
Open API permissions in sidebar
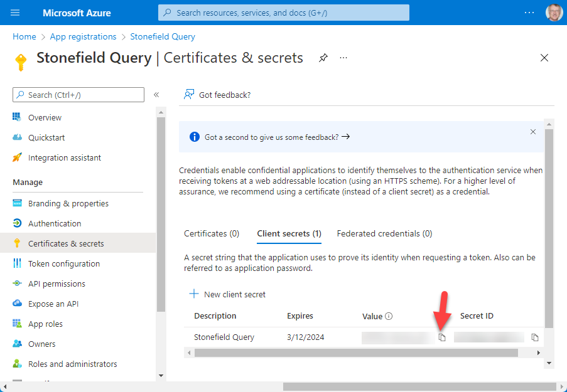(57, 283)
